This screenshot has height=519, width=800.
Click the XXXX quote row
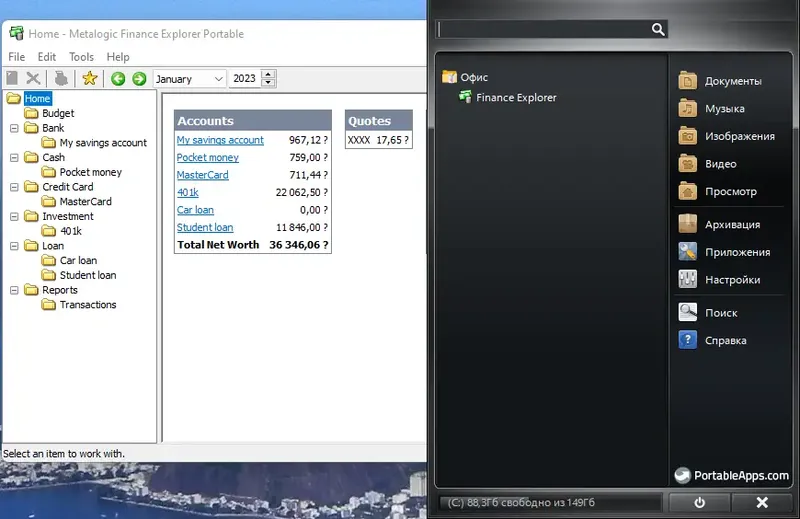coord(378,140)
